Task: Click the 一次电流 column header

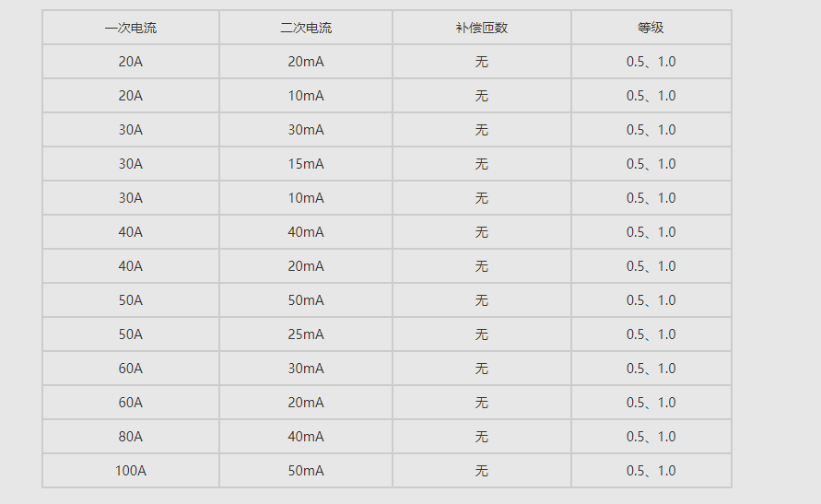Action: click(x=130, y=28)
